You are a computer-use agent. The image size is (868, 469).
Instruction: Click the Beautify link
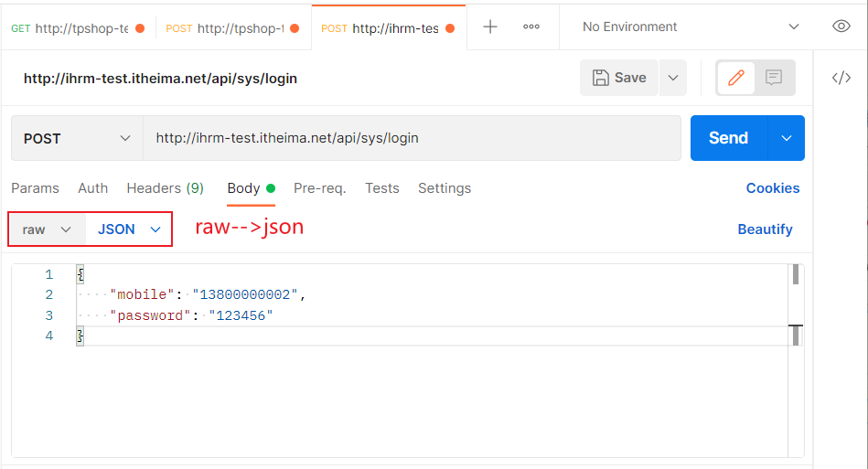765,229
